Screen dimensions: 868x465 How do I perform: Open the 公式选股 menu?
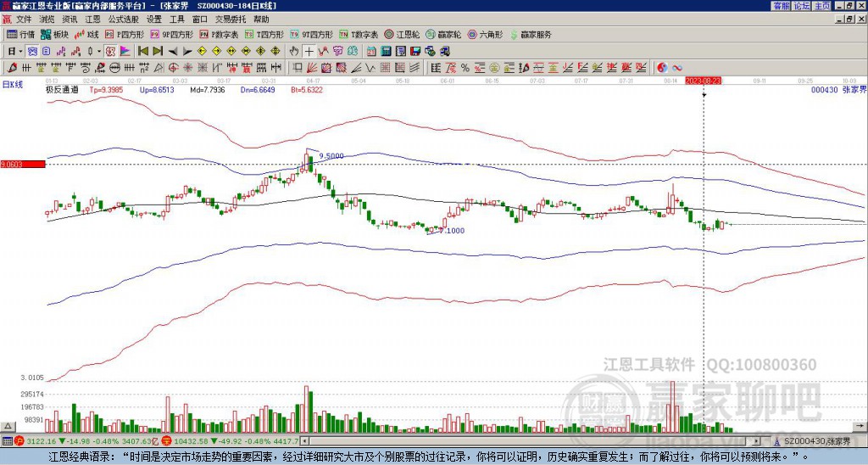[124, 20]
